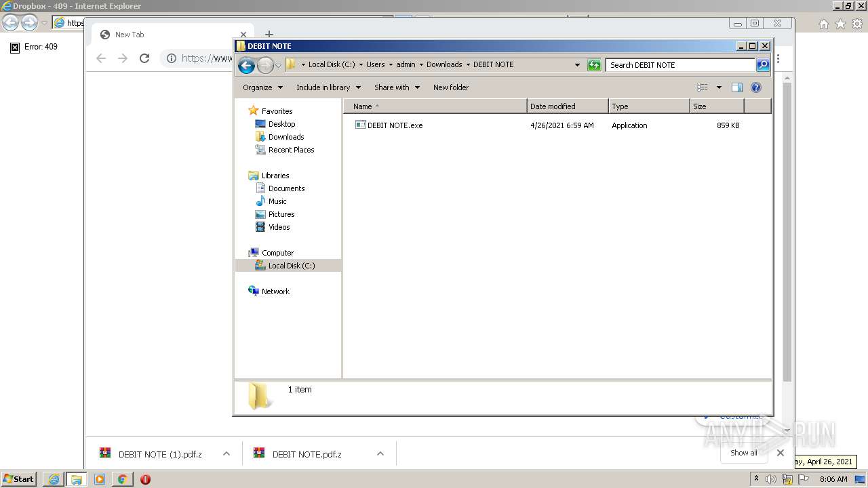Click Users in address breadcrumb
This screenshot has width=868, height=488.
tap(375, 65)
